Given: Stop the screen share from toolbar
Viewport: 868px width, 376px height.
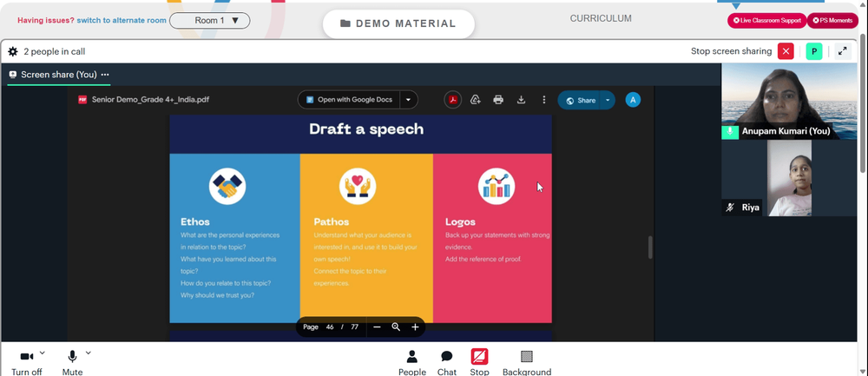Looking at the screenshot, I should tap(479, 363).
